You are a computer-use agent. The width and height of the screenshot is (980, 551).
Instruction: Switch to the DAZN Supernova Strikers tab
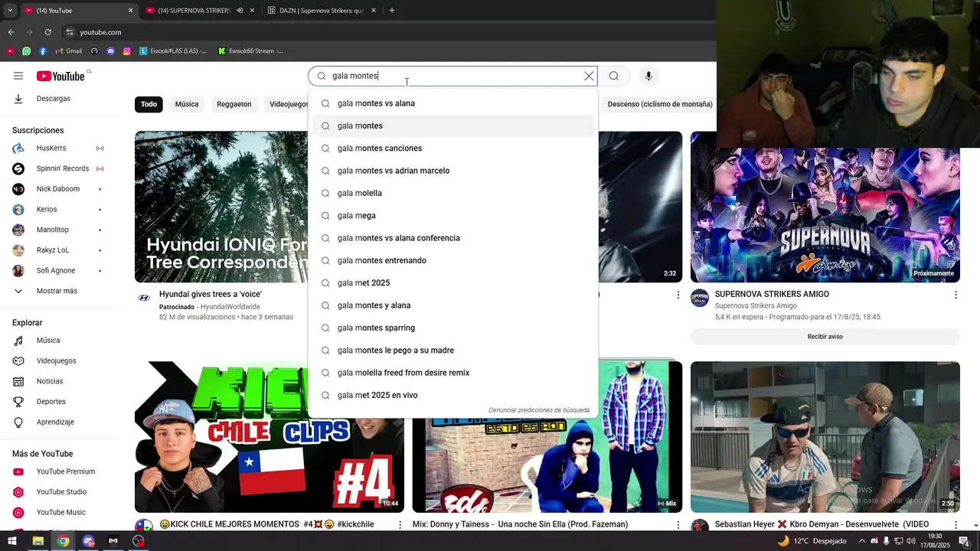(x=322, y=11)
